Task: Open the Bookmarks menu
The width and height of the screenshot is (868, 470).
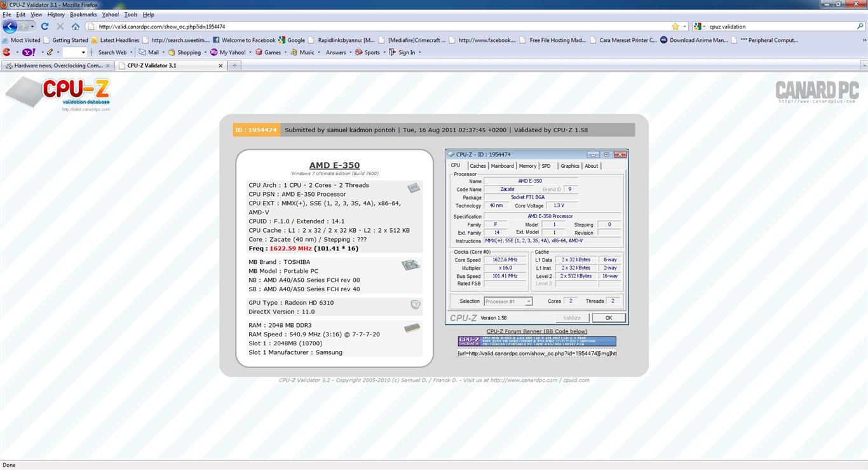Action: (x=83, y=14)
